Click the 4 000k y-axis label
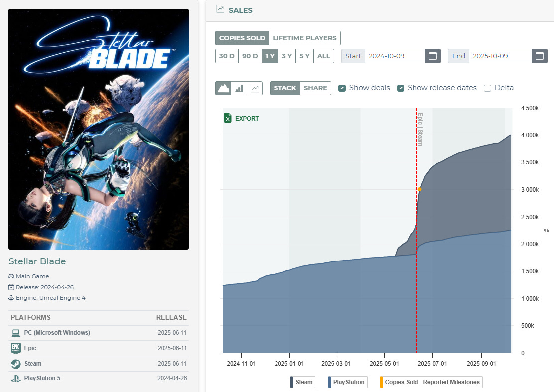554x392 pixels. [530, 135]
